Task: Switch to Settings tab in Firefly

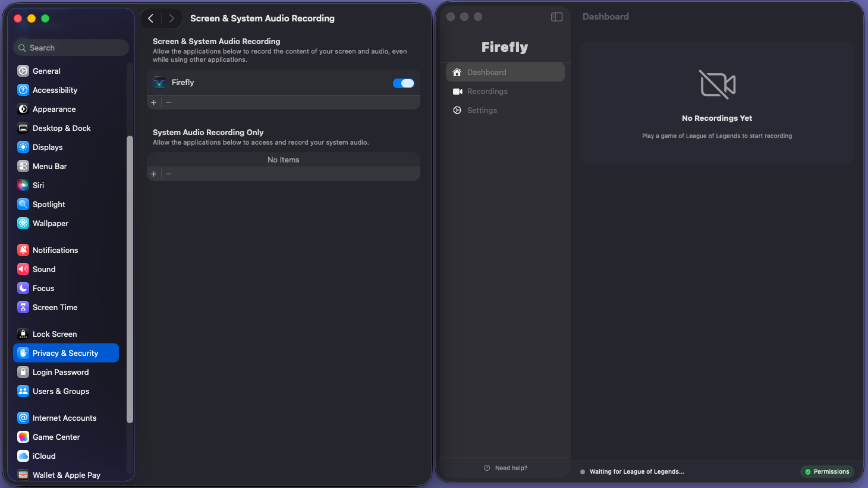Action: coord(505,110)
